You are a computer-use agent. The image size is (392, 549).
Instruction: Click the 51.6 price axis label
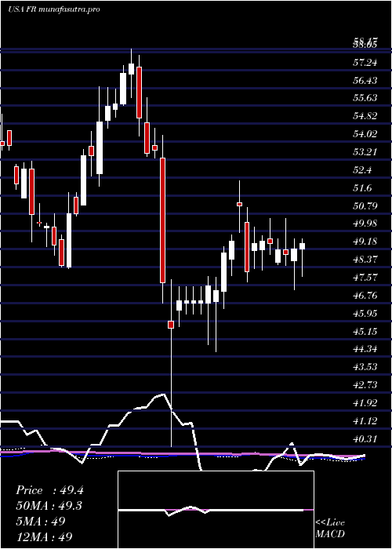362,188
